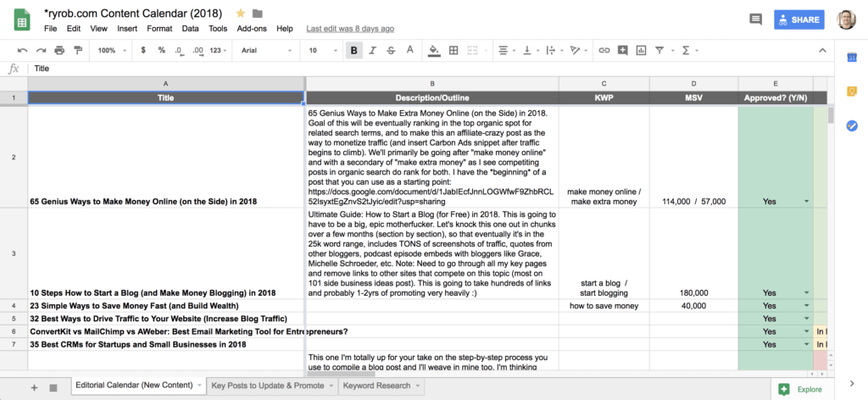Open the Tools menu
868x400 pixels.
(x=218, y=29)
